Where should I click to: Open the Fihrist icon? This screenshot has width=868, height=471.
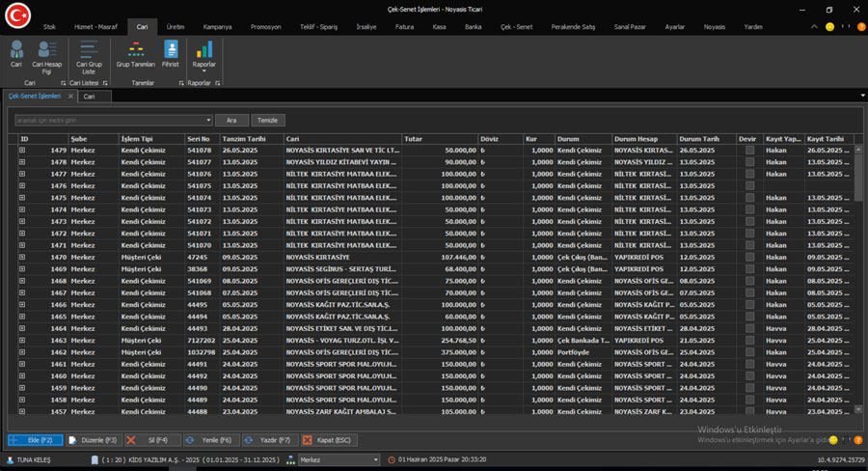(x=171, y=54)
